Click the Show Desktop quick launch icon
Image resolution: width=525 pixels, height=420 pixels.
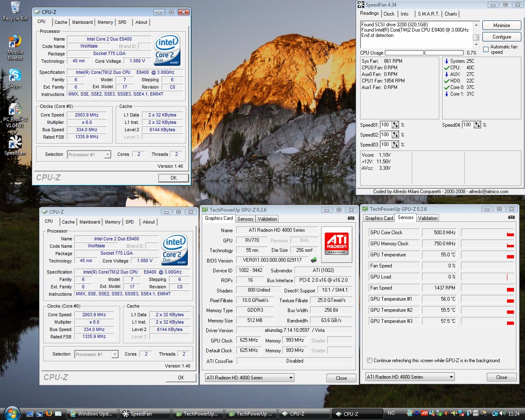point(30,413)
